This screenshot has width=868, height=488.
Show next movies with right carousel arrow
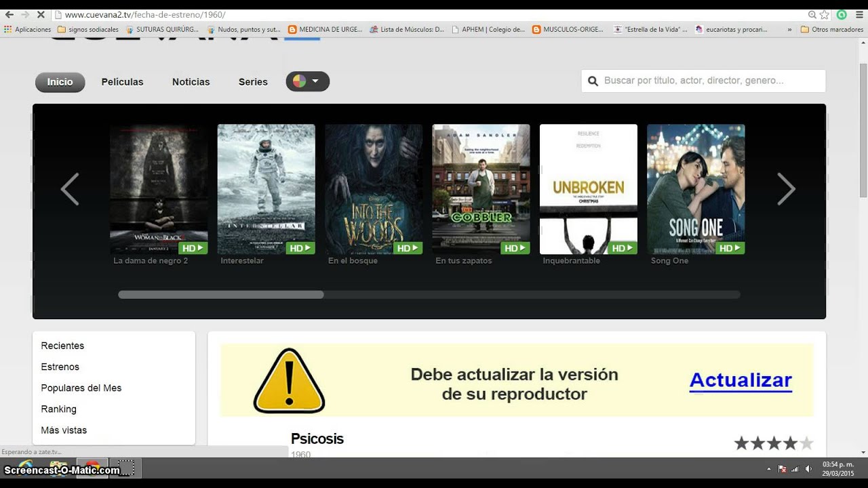coord(786,189)
